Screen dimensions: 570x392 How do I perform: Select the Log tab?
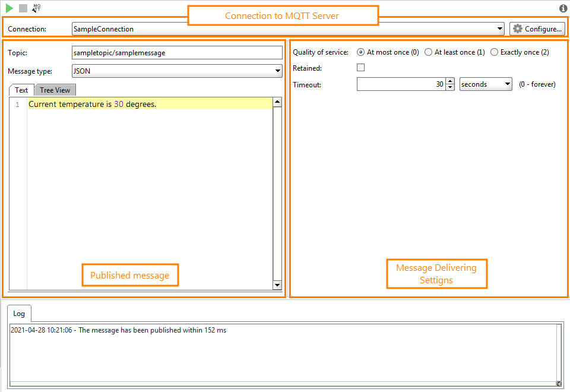coord(19,314)
